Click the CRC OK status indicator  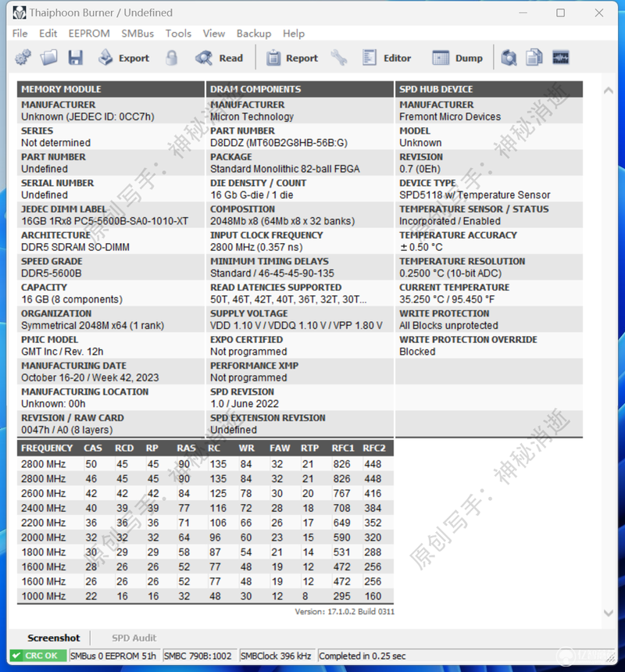click(37, 656)
